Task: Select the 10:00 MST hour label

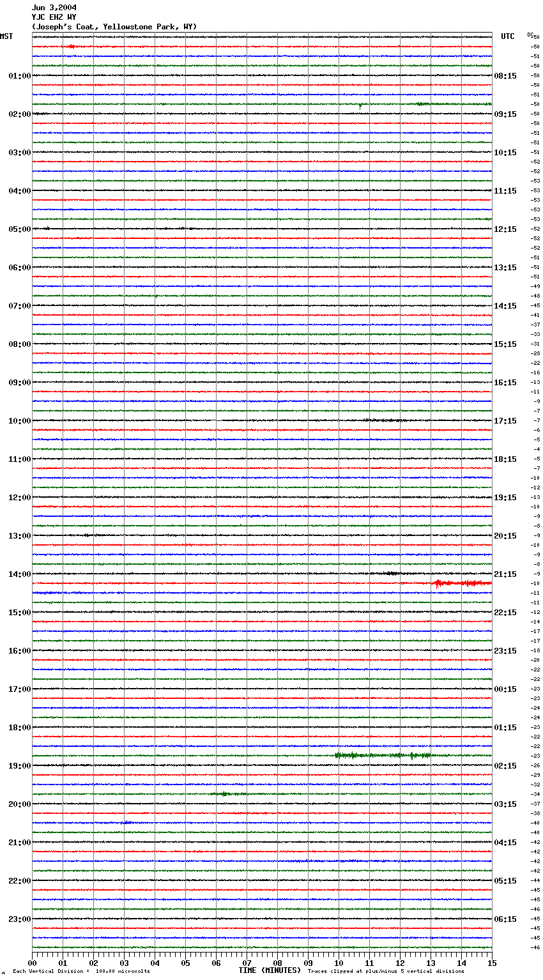Action: point(20,421)
